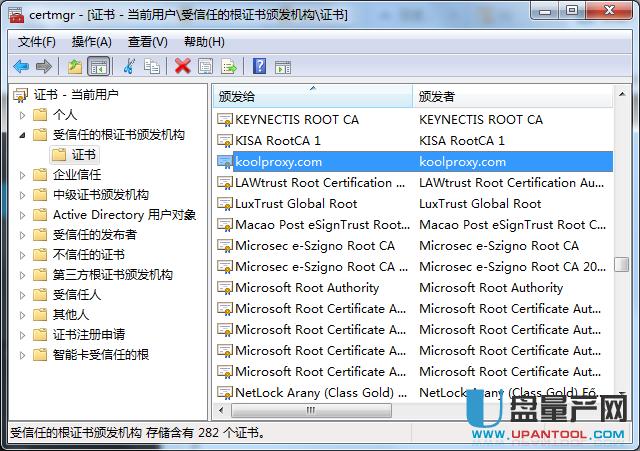
Task: Click issuer cell Microsec e-Szigno Root CA 20...
Action: point(512,267)
